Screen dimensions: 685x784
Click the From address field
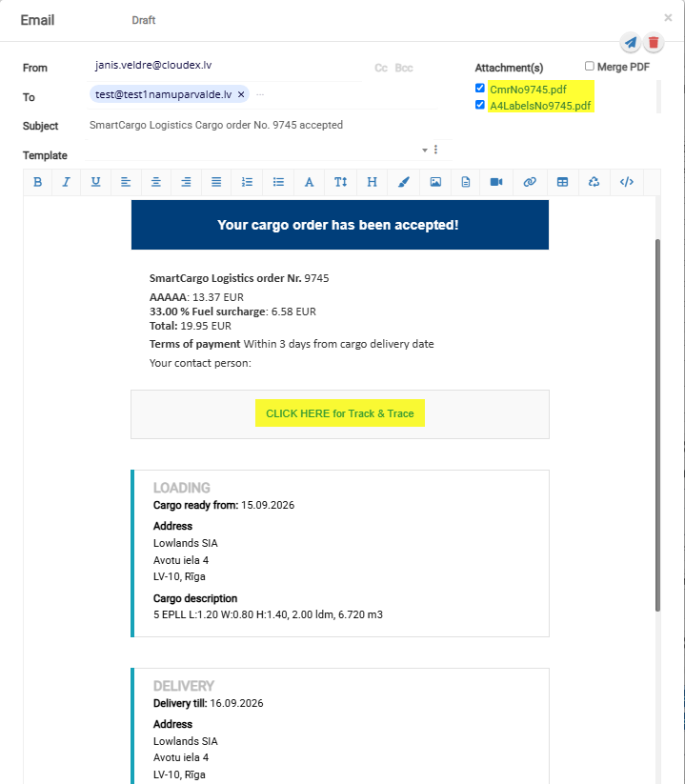tap(224, 66)
